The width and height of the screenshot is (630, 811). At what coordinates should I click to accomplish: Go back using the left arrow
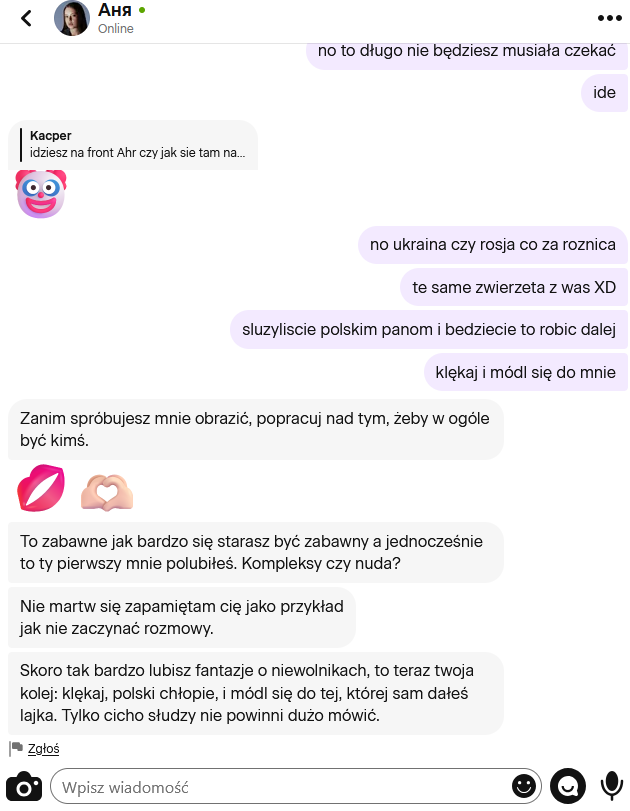click(26, 19)
